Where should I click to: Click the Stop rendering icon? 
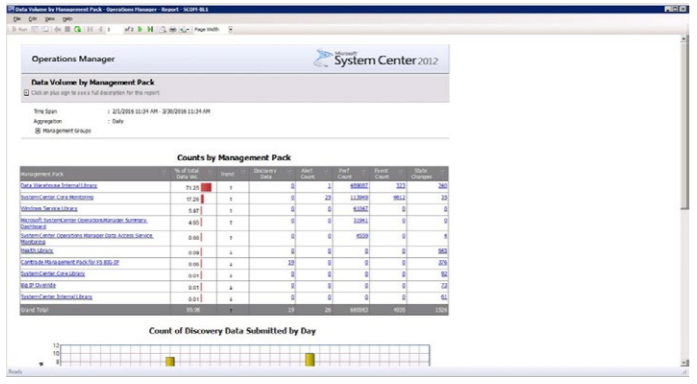pos(68,29)
